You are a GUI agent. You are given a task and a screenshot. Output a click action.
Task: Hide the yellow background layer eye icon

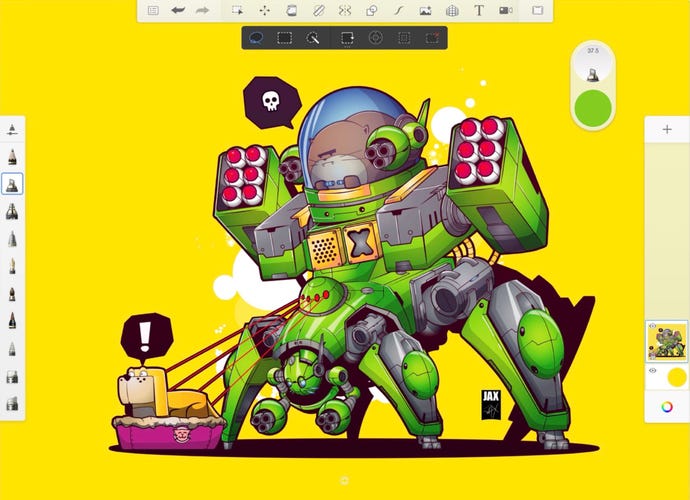click(x=653, y=371)
